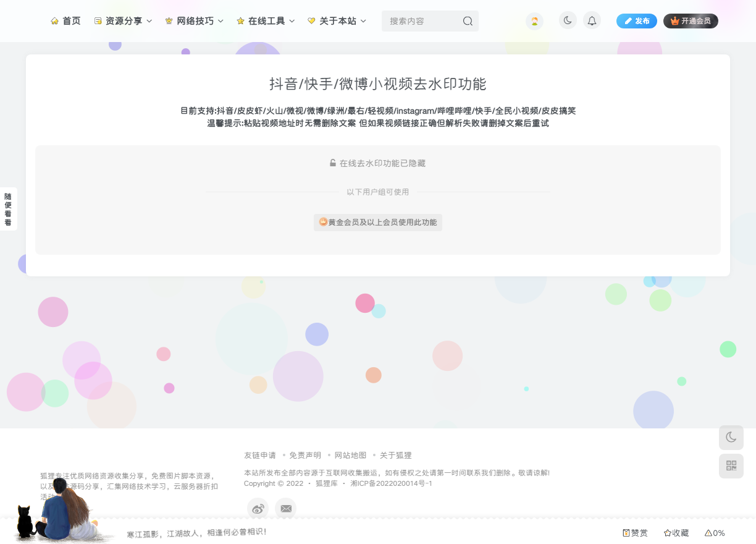
Task: Click the 发布 publish button
Action: click(637, 21)
